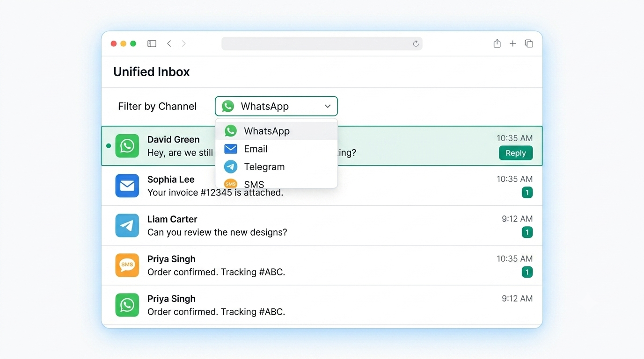Open the Filter by Channel dropdown
Screen dimensions: 644x359
[276, 106]
